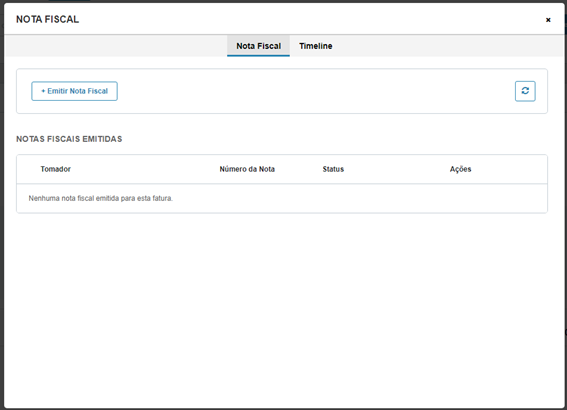Click the Status column header
The image size is (567, 410).
pyautogui.click(x=333, y=169)
